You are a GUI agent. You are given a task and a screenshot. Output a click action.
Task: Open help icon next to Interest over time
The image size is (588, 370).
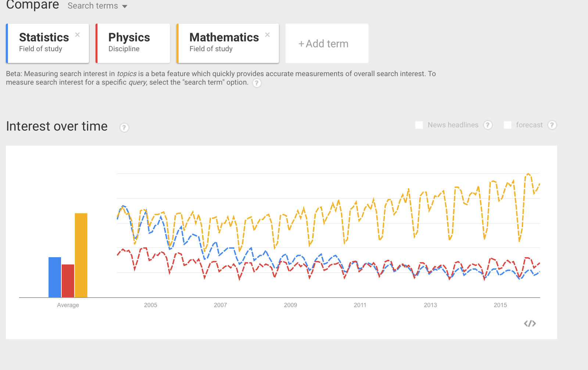[124, 127]
